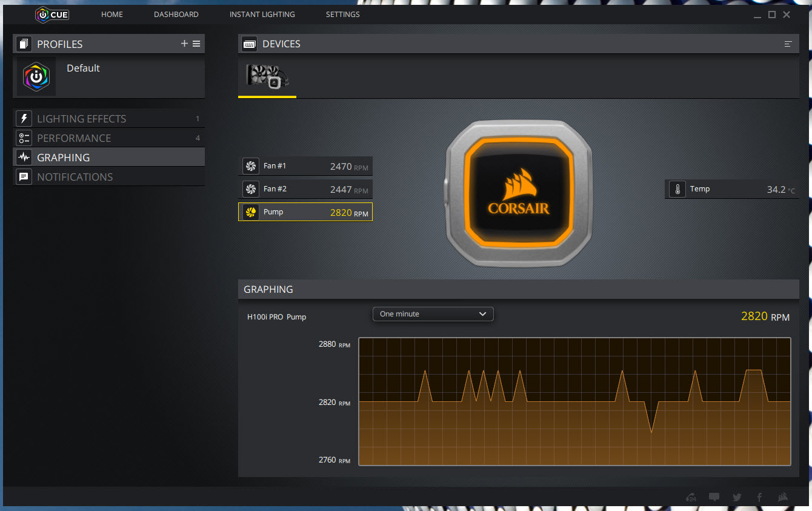This screenshot has width=812, height=511.
Task: Click the Temp thermometer icon
Action: [x=677, y=189]
